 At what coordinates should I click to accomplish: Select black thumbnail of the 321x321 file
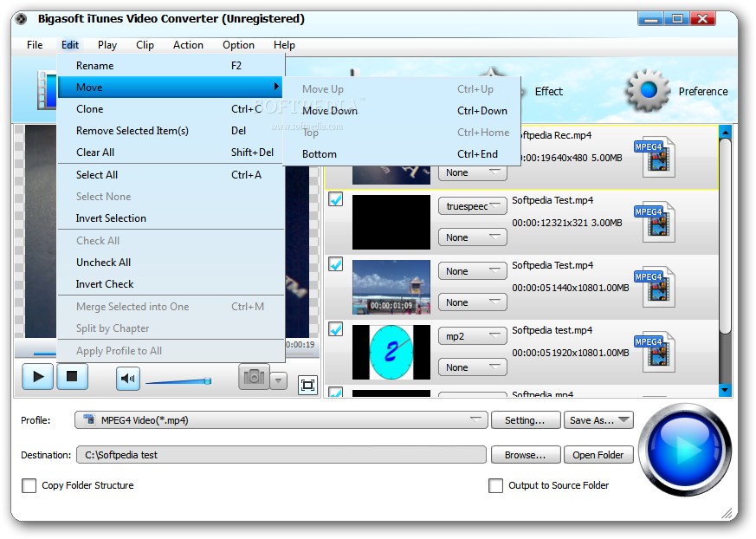tap(391, 222)
